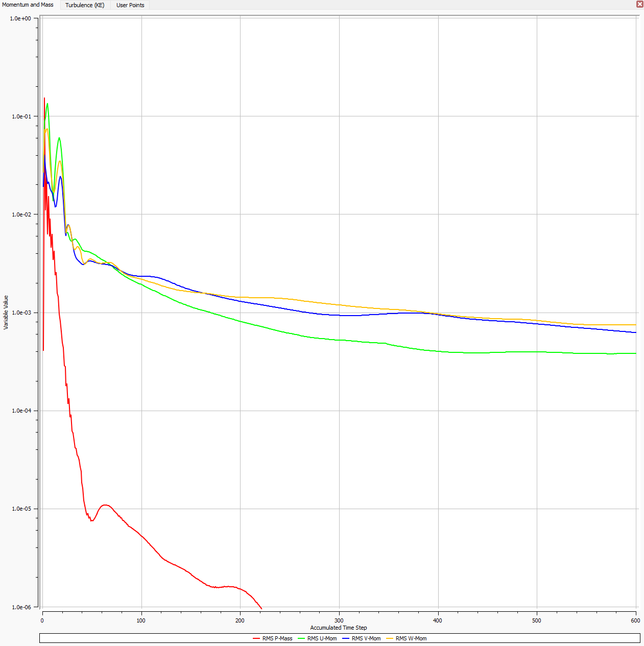This screenshot has height=646, width=644.
Task: Click the 1.0e-06 y-axis tick label
Action: [x=21, y=607]
